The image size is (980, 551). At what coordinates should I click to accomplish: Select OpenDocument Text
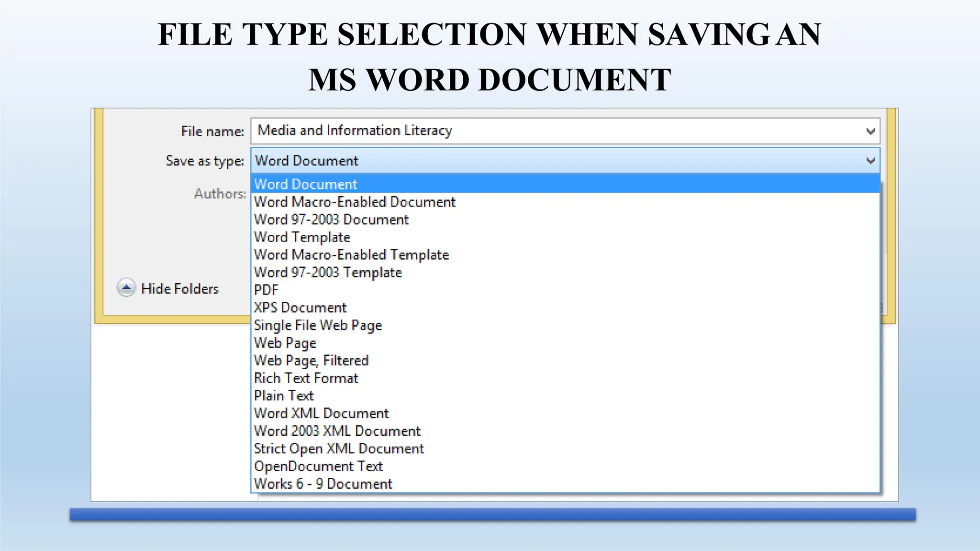tap(566, 466)
